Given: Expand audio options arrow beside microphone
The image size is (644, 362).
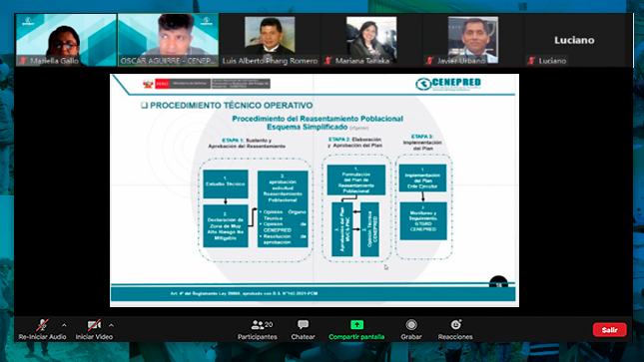Looking at the screenshot, I should [64, 325].
